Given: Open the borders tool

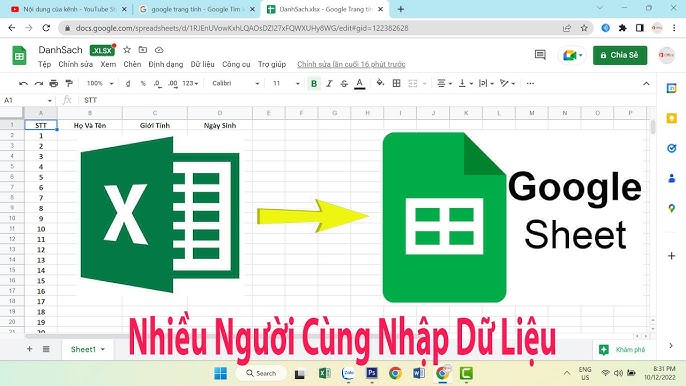Looking at the screenshot, I should point(396,83).
